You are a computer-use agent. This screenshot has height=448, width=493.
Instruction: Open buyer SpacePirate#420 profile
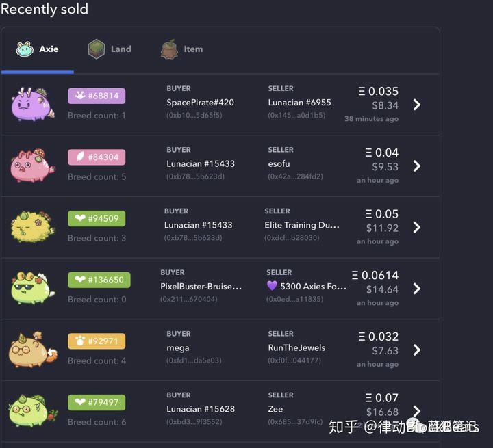coord(200,103)
